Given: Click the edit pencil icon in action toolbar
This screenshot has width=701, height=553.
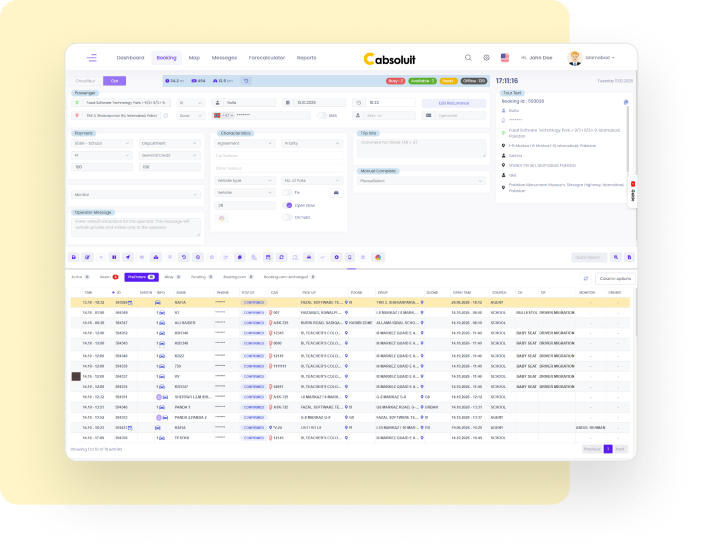Looking at the screenshot, I should [88, 257].
